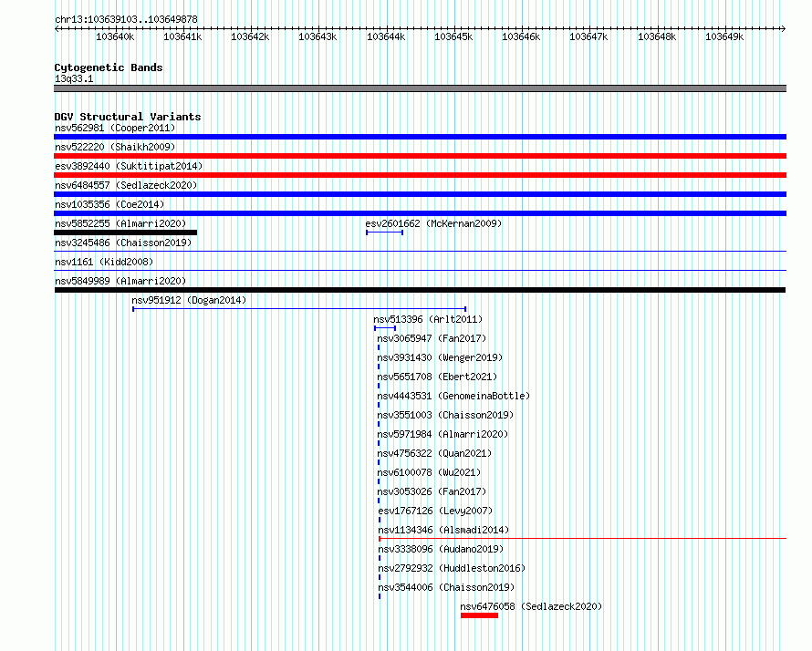This screenshot has width=812, height=651.
Task: Click the thin blue line under nsv3245486
Action: pyautogui.click(x=420, y=252)
